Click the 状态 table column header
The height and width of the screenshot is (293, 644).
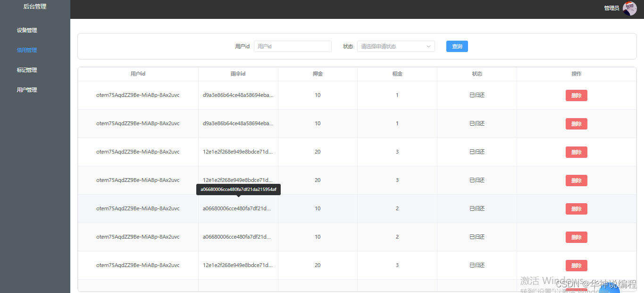(477, 74)
